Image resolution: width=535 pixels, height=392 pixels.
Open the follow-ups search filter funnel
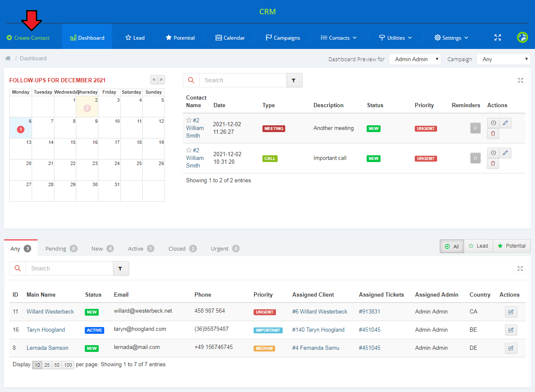point(294,80)
